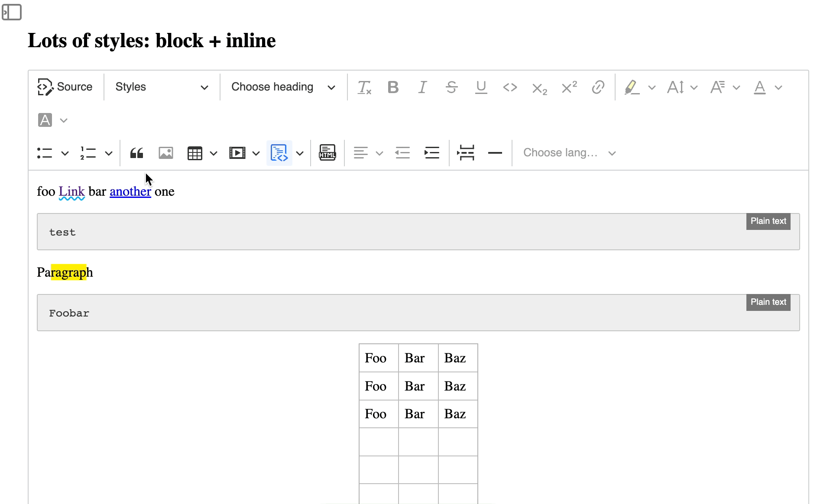817x504 pixels.
Task: Select the Strikethrough tool
Action: click(452, 87)
